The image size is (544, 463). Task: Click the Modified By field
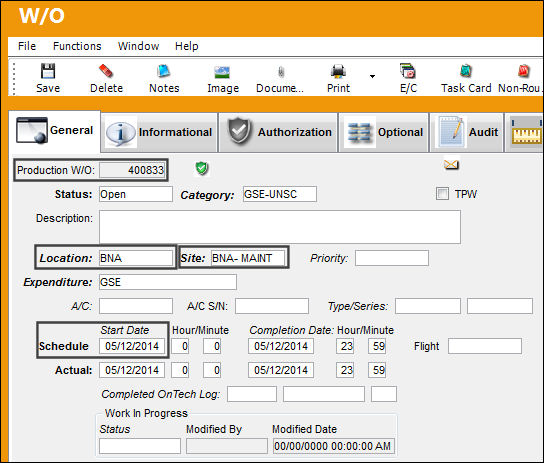(x=227, y=446)
